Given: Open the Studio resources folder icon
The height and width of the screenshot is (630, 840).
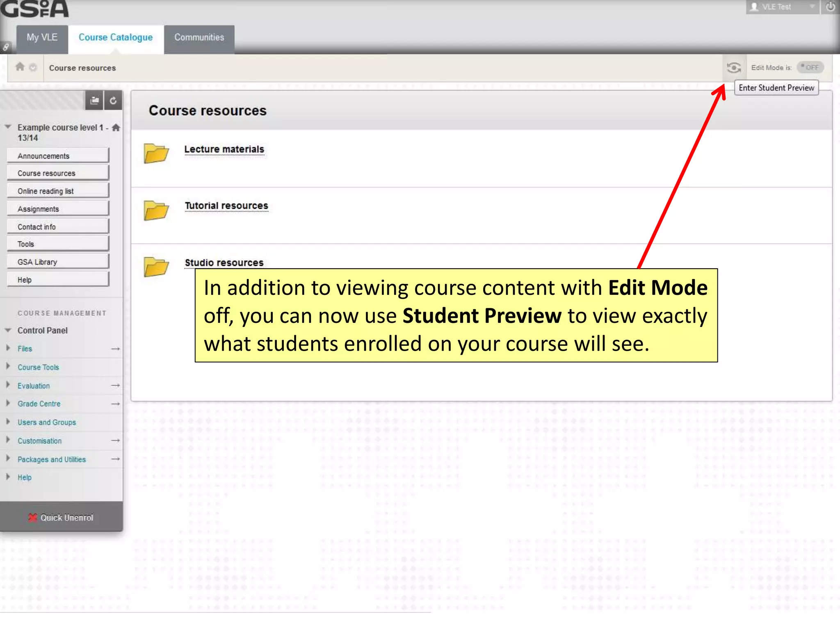Looking at the screenshot, I should click(156, 267).
